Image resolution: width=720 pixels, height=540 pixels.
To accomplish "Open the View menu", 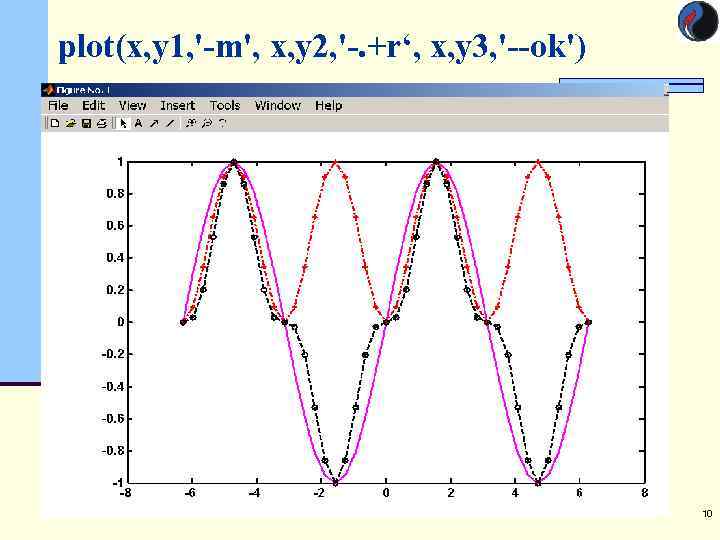I will (x=132, y=106).
